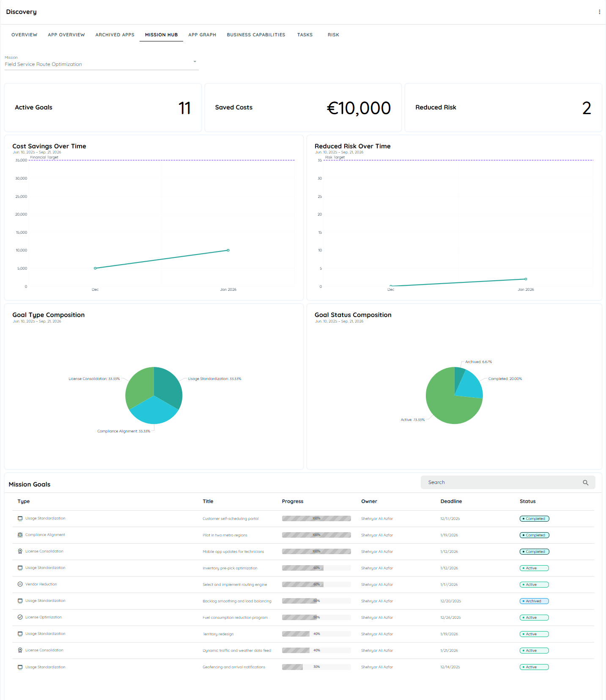Go to the Risk tab
The width and height of the screenshot is (606, 700).
(333, 35)
